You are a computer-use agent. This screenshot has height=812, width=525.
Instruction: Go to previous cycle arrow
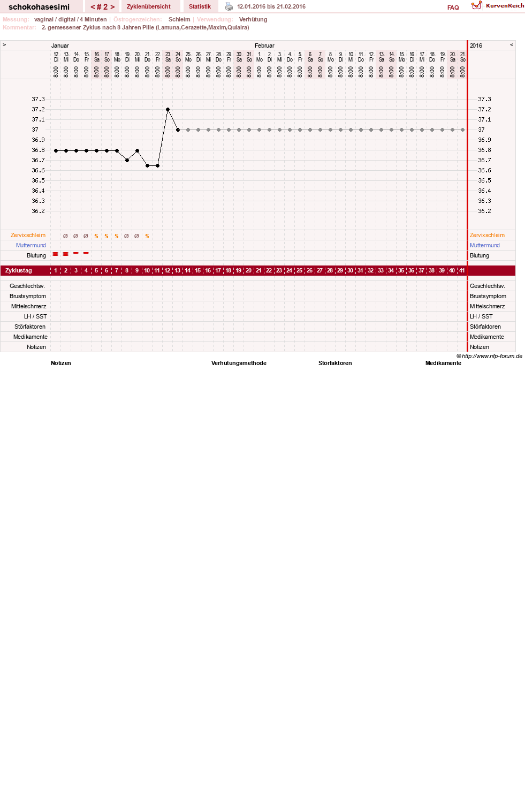point(93,7)
